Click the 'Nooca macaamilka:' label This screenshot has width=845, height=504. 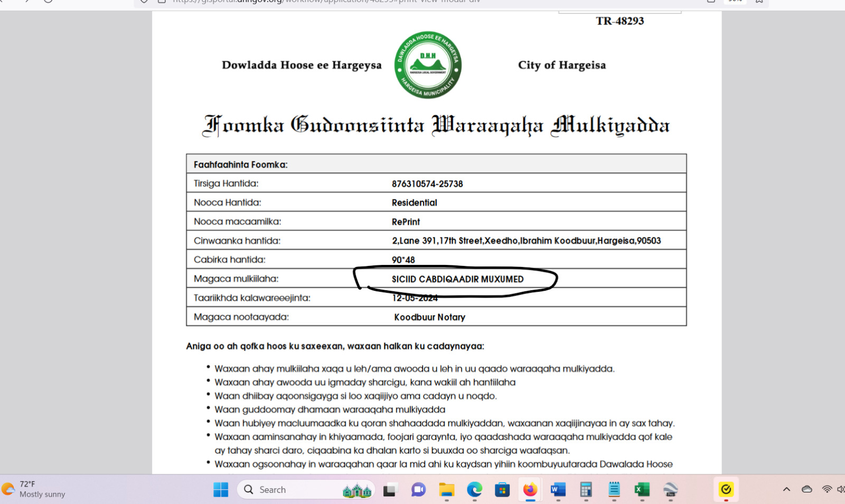(x=238, y=222)
